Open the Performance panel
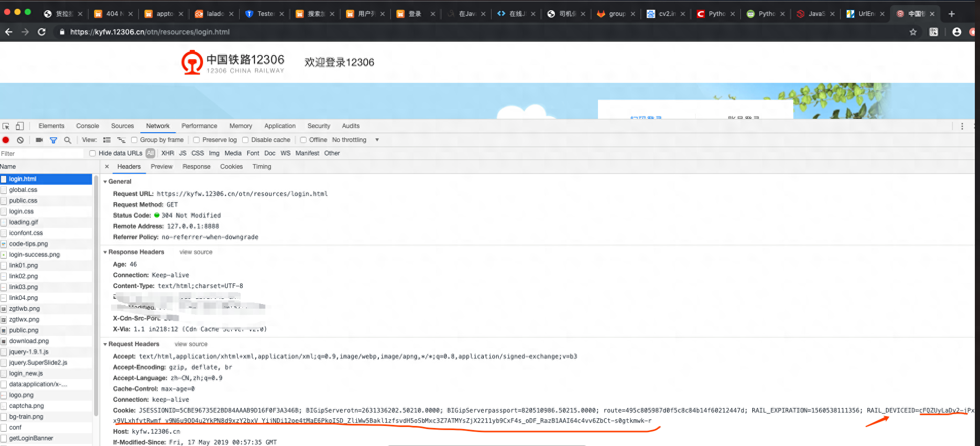The image size is (980, 446). [199, 126]
